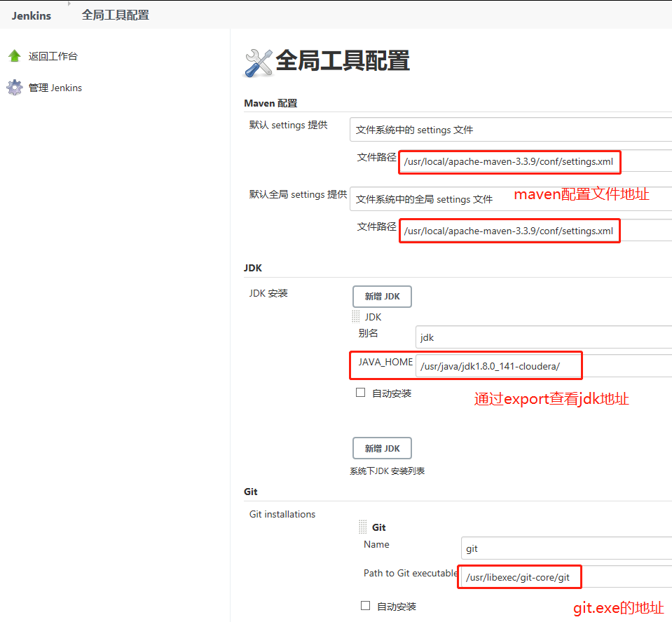Click the green arrow icon beside 返回工作台

pyautogui.click(x=15, y=55)
